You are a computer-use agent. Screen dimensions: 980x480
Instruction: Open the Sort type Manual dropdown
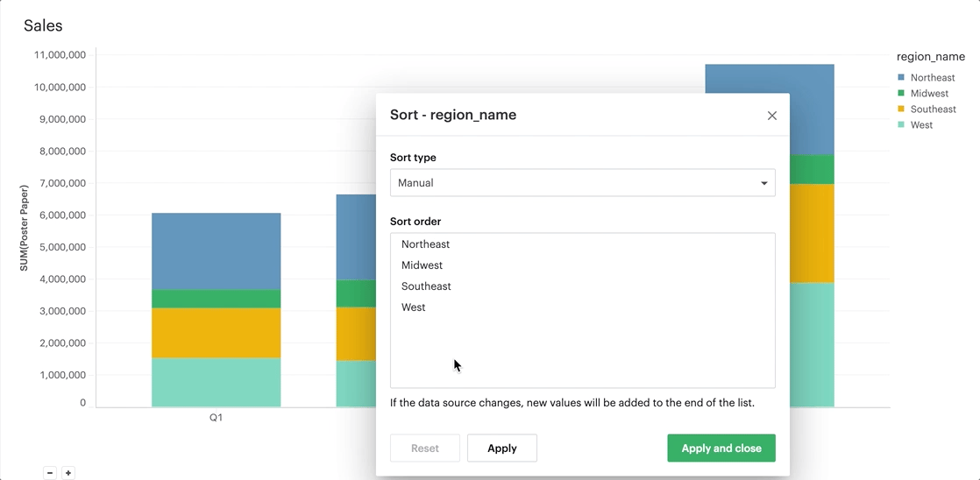(582, 183)
